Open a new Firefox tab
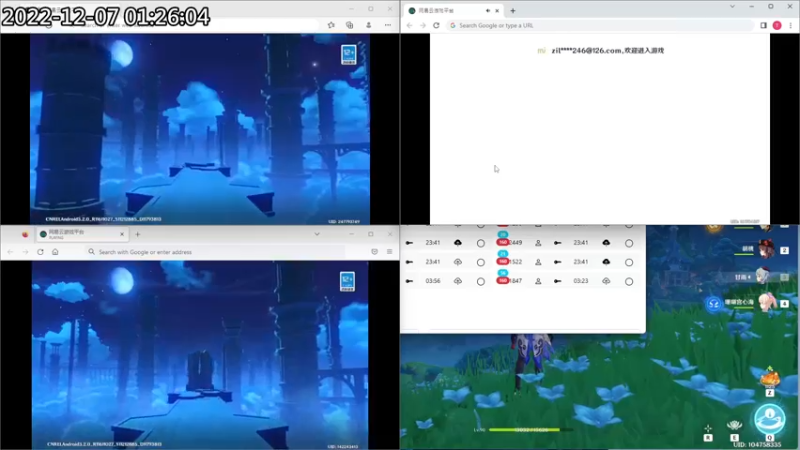Viewport: 800px width, 450px height. pos(138,235)
